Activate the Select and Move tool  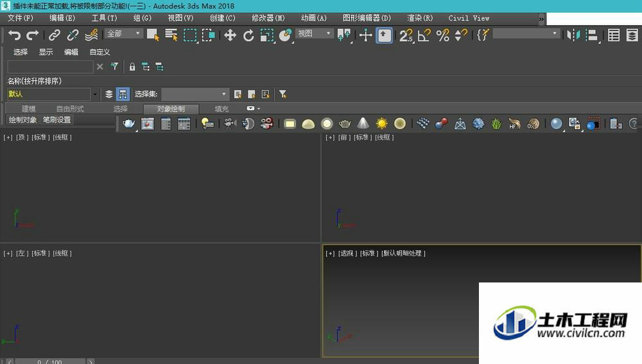230,35
